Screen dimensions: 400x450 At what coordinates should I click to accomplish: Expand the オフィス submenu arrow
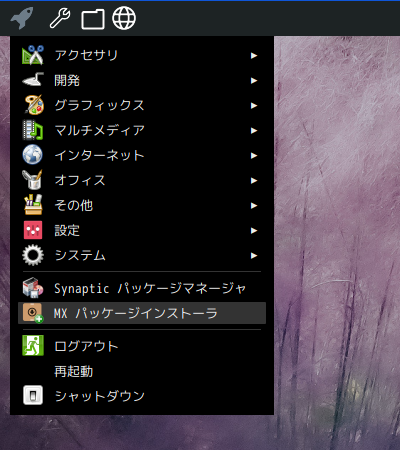[x=254, y=180]
